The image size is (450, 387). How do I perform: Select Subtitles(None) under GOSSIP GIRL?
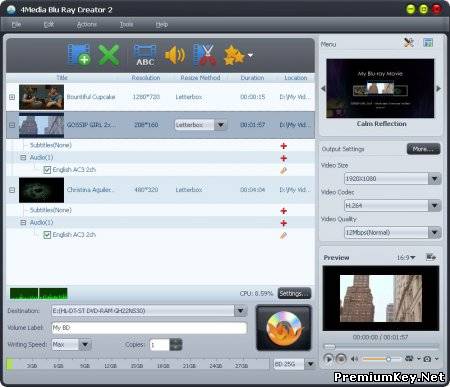pyautogui.click(x=51, y=145)
